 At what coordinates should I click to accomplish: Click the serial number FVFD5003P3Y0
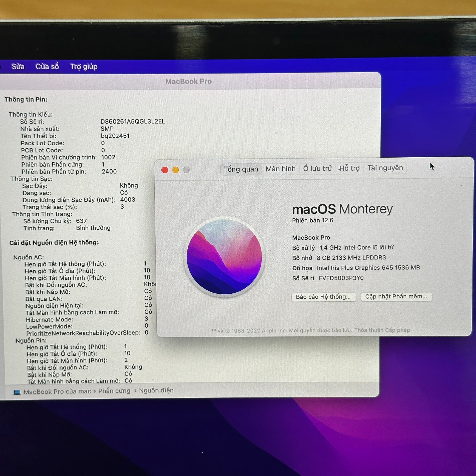tap(341, 278)
